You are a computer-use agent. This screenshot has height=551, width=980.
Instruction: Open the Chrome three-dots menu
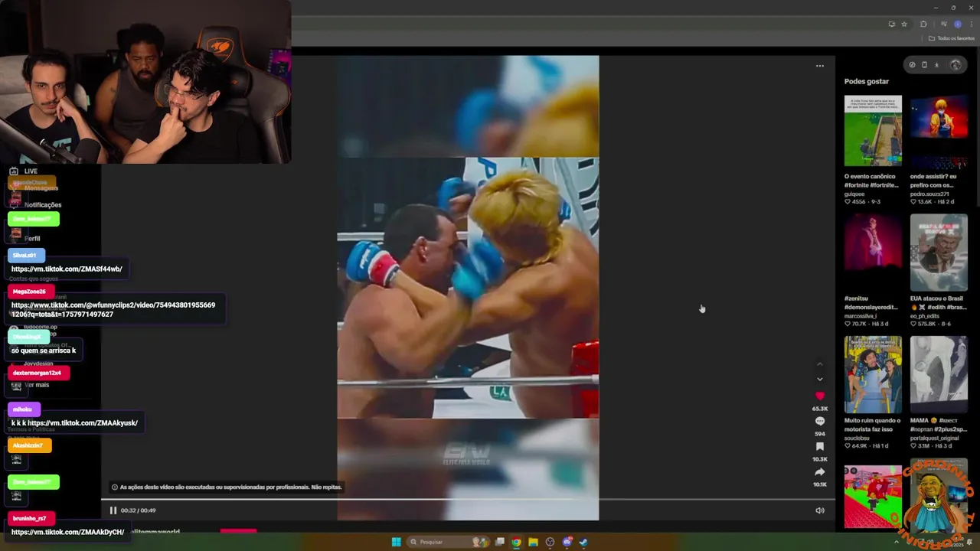pos(971,24)
